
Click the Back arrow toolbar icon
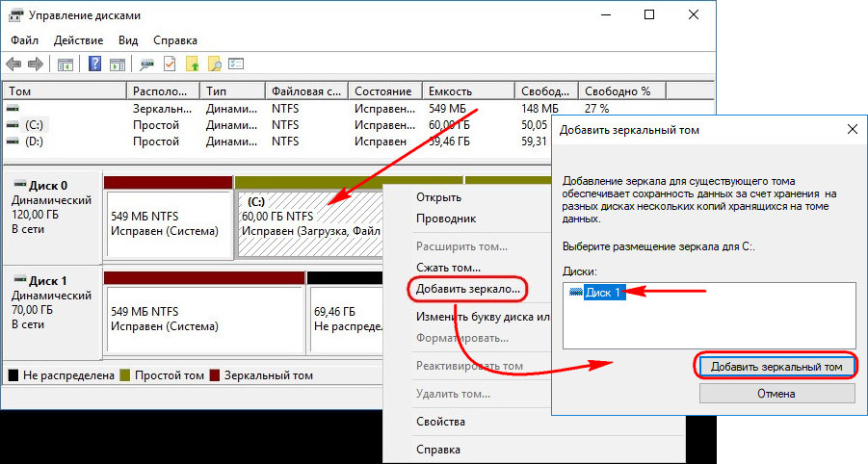tap(13, 64)
